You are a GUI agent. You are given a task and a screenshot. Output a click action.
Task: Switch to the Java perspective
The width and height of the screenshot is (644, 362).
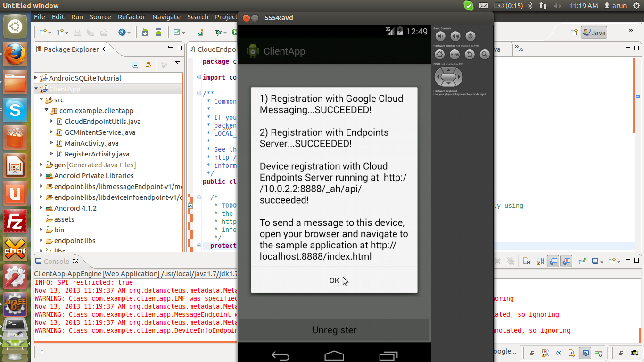point(594,33)
